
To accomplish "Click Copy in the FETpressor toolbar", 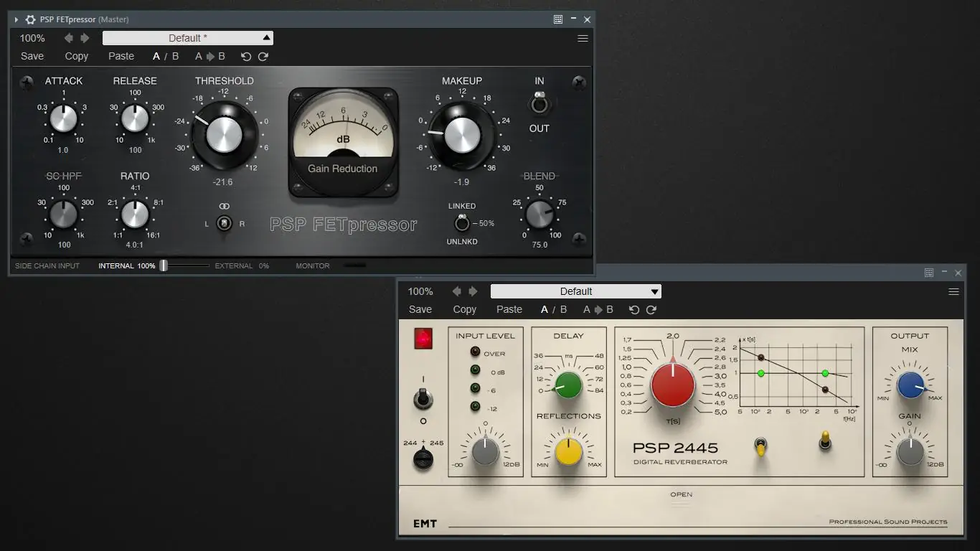I will point(77,56).
